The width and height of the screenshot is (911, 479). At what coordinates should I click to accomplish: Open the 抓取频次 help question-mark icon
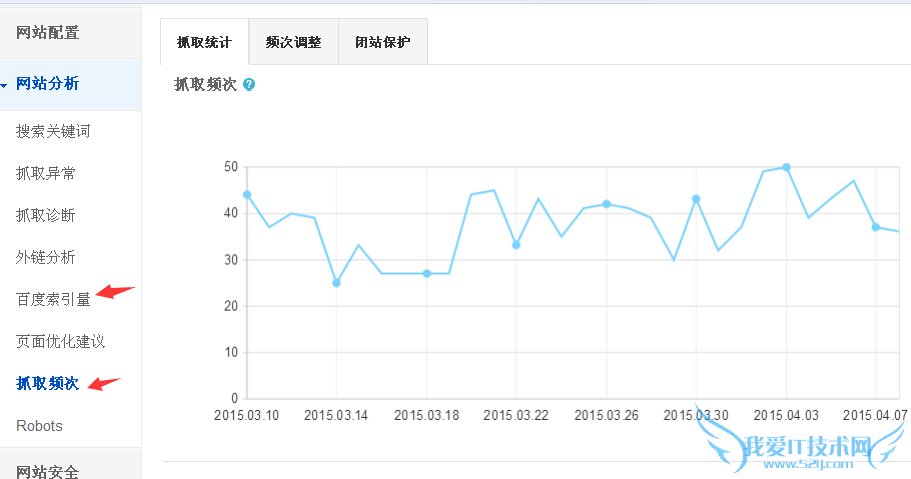coord(249,85)
